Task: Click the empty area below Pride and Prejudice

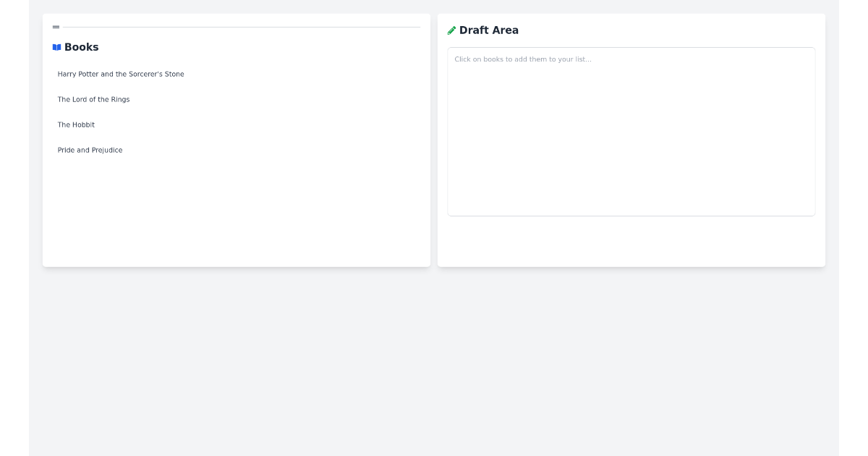Action: (237, 210)
